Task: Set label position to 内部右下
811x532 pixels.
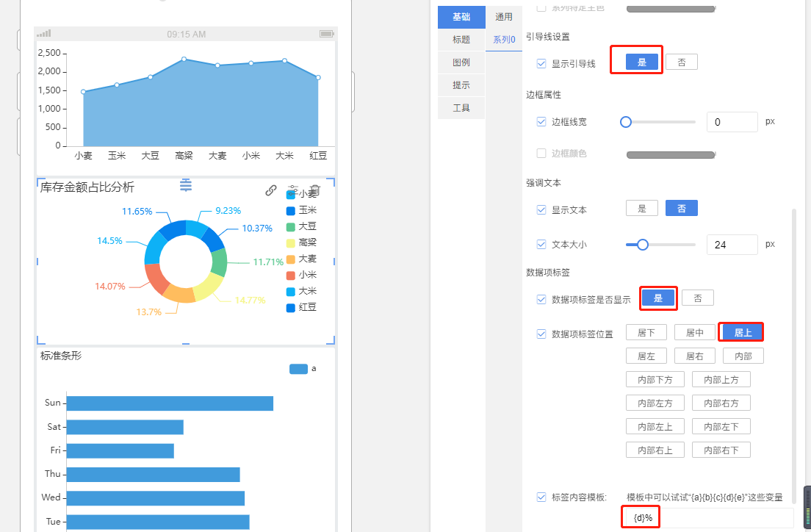Action: coord(721,450)
